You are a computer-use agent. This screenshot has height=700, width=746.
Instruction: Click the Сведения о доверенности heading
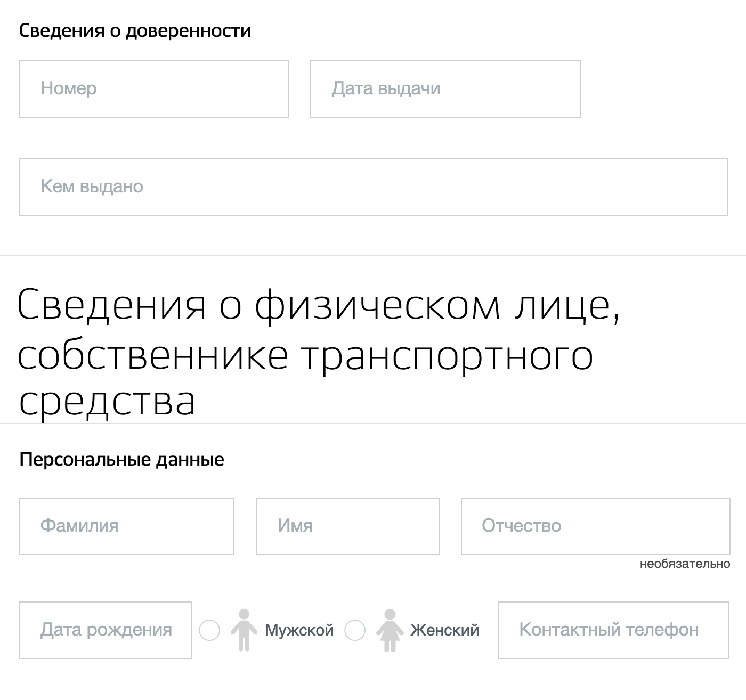(x=135, y=30)
